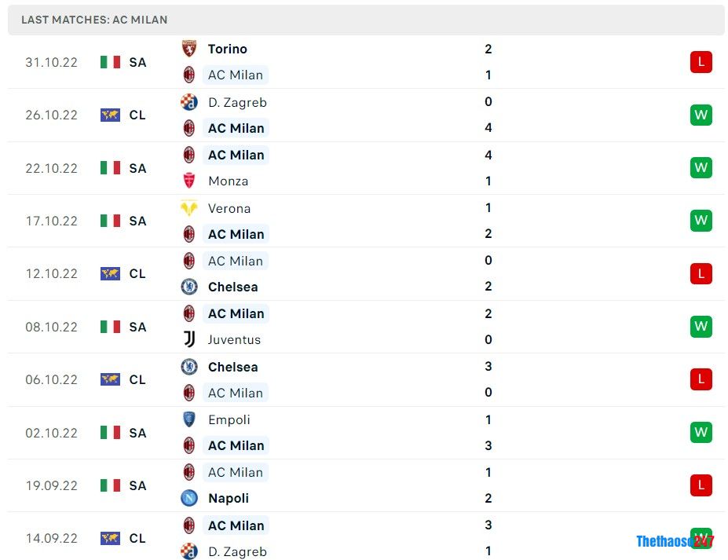Click the Champions League icon beside 26.10.22

pyautogui.click(x=109, y=115)
